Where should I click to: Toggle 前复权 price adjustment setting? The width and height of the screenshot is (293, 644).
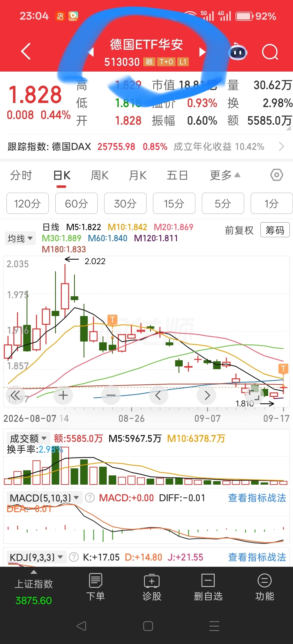(239, 230)
